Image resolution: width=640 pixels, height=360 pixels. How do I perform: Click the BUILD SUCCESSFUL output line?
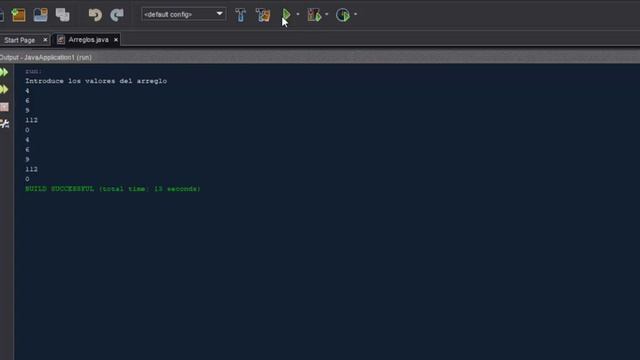point(113,189)
